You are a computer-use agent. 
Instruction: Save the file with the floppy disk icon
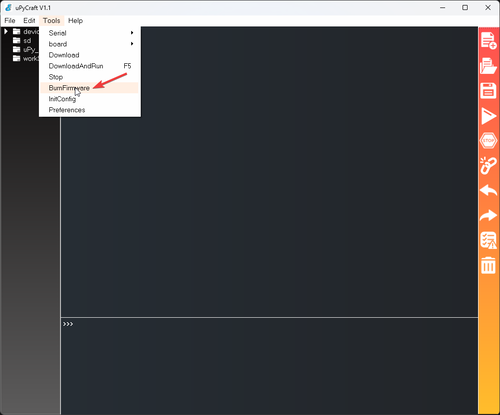coord(488,91)
